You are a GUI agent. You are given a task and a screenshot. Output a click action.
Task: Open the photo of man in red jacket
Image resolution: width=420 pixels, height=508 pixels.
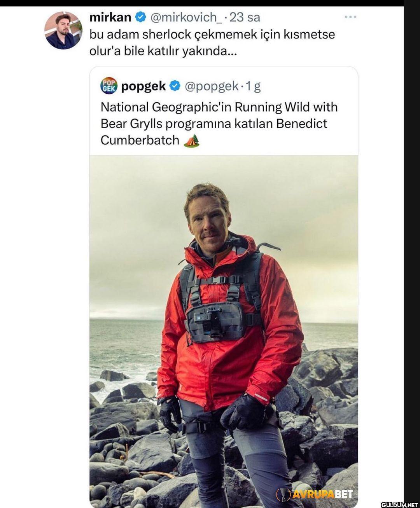point(224,330)
